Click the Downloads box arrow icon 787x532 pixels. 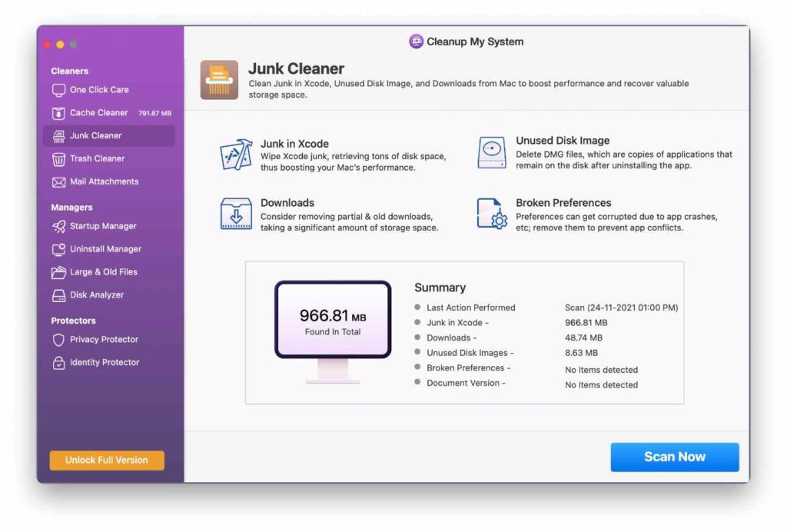(x=236, y=213)
